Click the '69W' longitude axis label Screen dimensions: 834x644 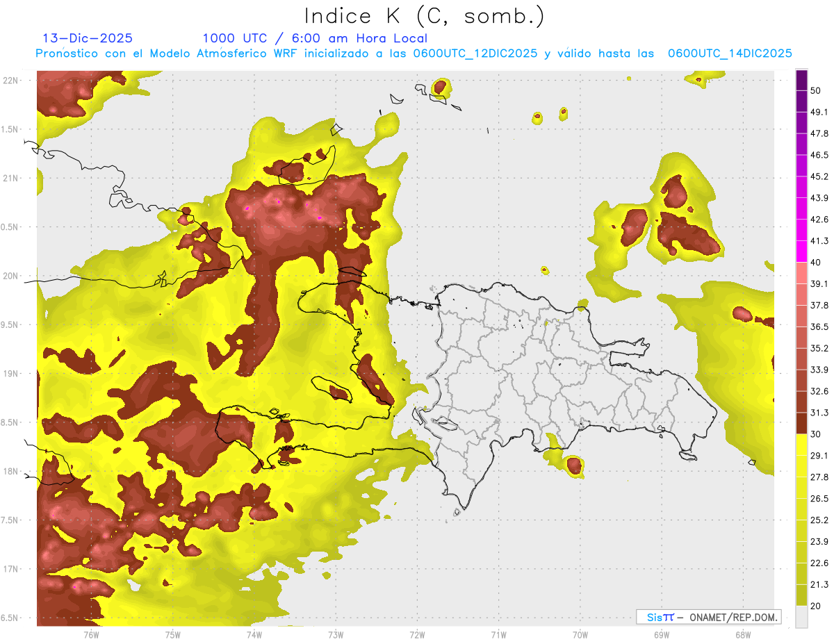[x=662, y=634]
